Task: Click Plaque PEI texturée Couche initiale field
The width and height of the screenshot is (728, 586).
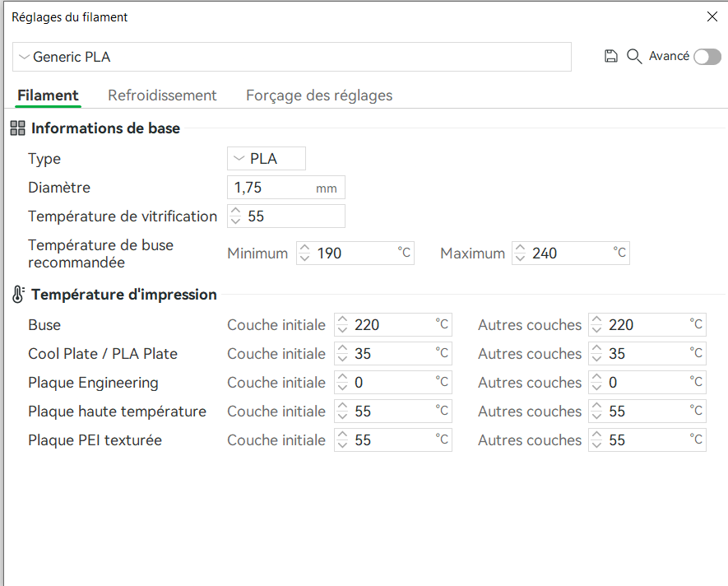Action: [x=392, y=440]
